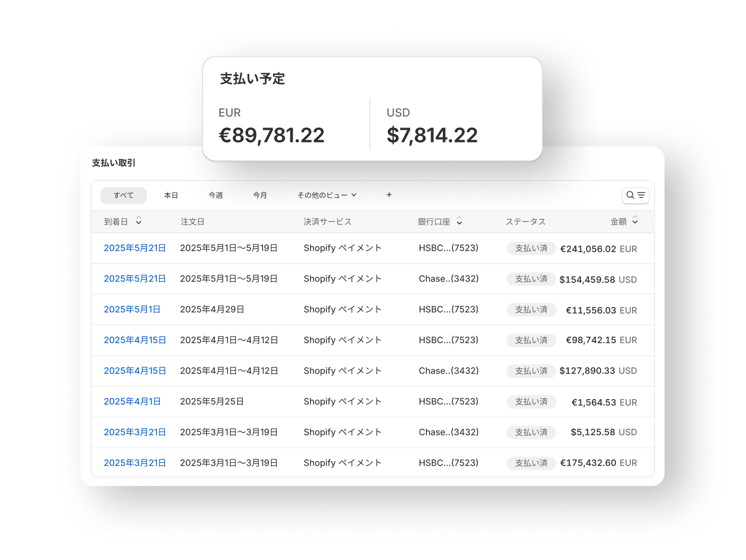This screenshot has height=560, width=746.
Task: Click the 注文日 column header
Action: [x=193, y=222]
